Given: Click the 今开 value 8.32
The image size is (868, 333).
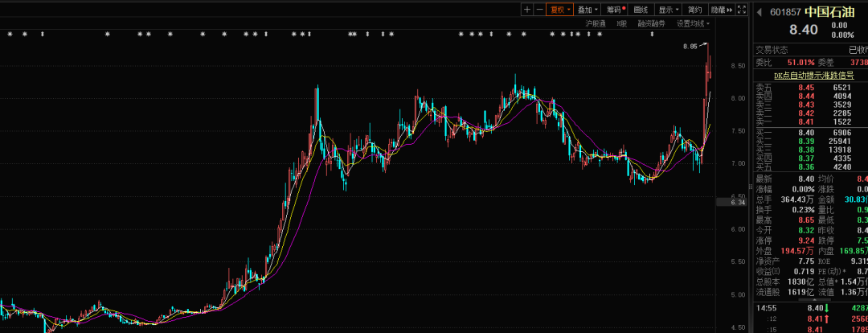Looking at the screenshot, I should (x=806, y=231).
